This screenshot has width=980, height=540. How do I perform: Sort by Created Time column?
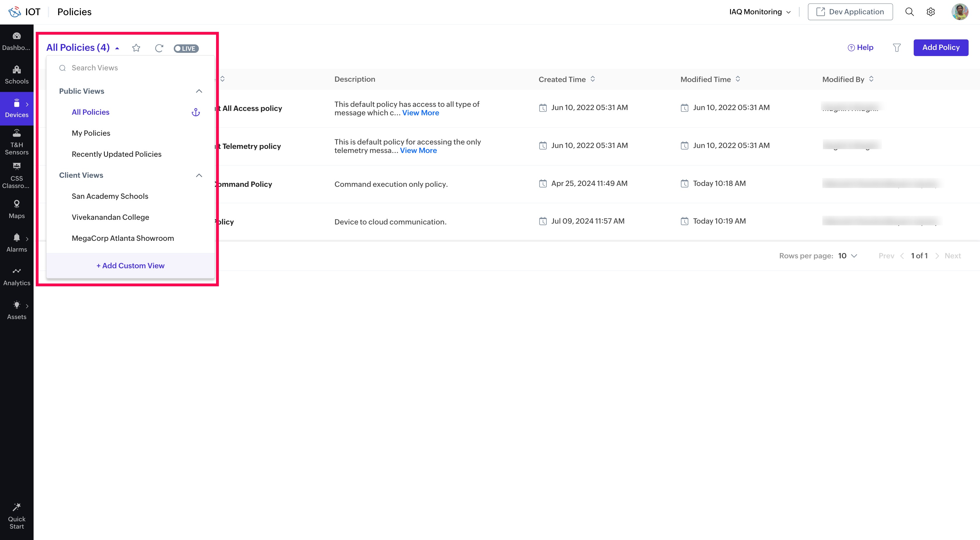592,79
